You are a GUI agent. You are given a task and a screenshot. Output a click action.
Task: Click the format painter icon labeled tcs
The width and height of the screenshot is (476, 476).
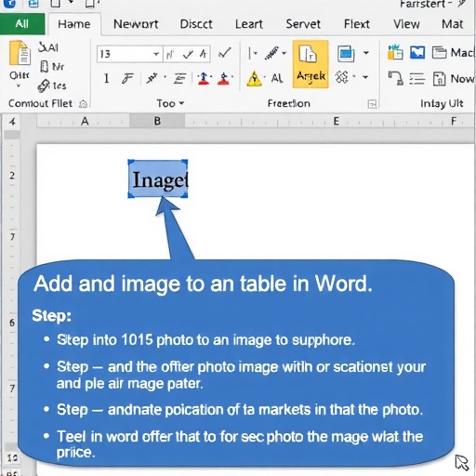[x=52, y=86]
